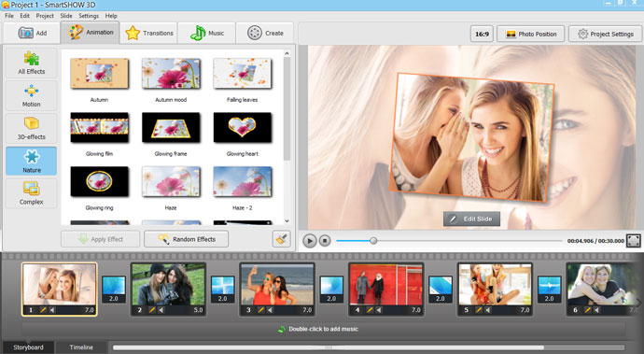The width and height of the screenshot is (644, 354).
Task: Choose the Autumn mood effect
Action: tap(171, 74)
